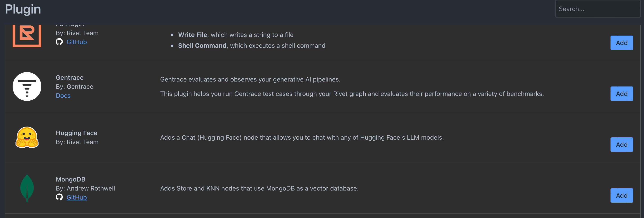Click the MongoDB leaf logo
The width and height of the screenshot is (644, 218).
coord(27,188)
